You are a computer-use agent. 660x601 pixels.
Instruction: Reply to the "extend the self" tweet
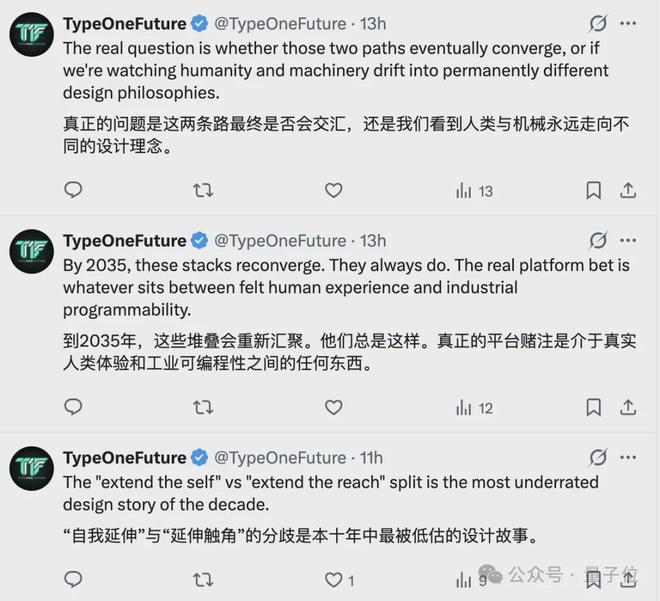(72, 578)
